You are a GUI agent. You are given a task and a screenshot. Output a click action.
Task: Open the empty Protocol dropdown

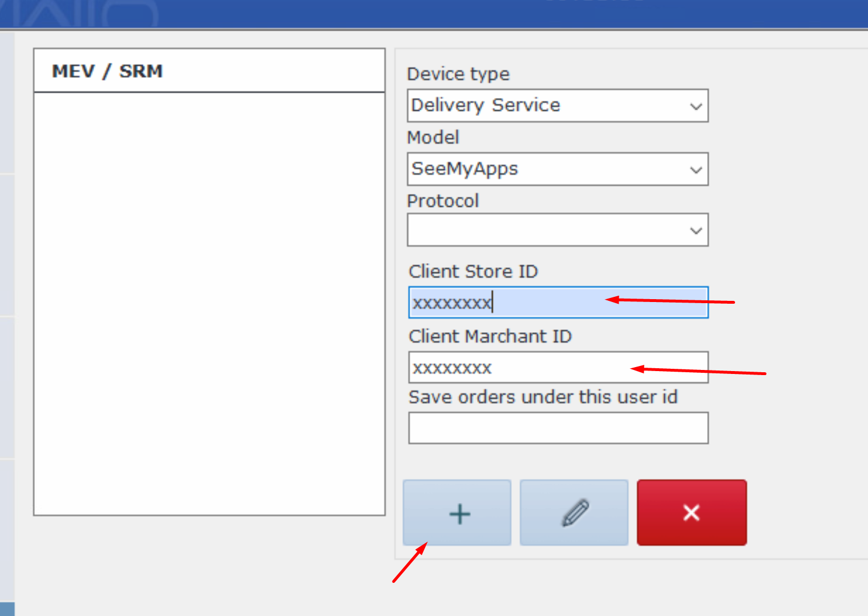pyautogui.click(x=558, y=230)
